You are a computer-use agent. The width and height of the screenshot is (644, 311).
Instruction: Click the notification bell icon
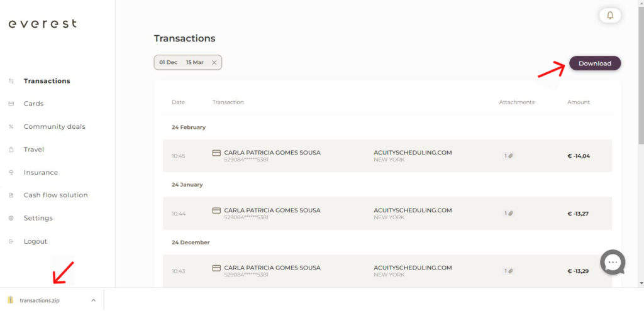[x=609, y=15]
